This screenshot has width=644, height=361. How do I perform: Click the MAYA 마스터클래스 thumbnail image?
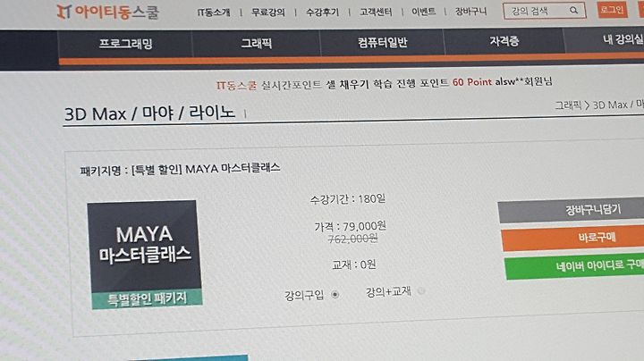[x=145, y=255]
